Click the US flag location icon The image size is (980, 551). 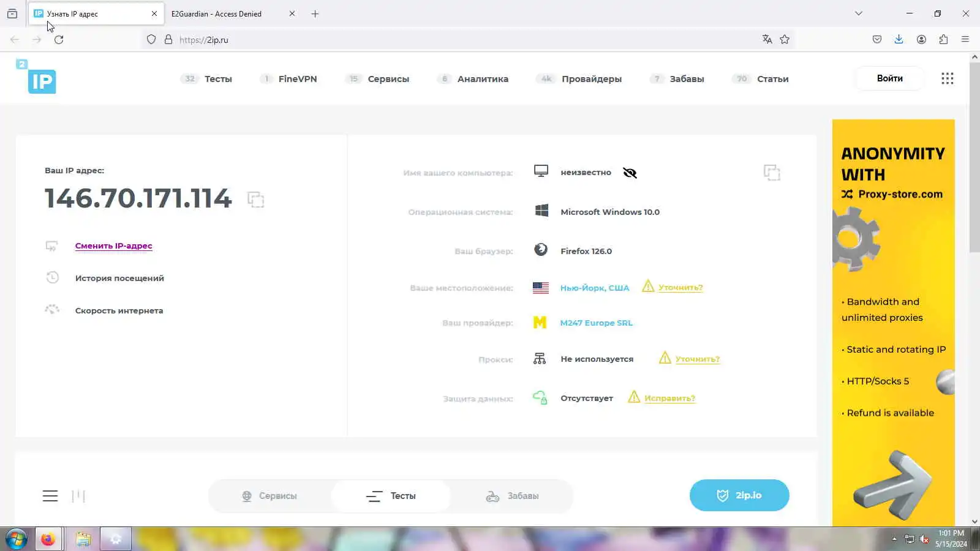click(x=541, y=288)
